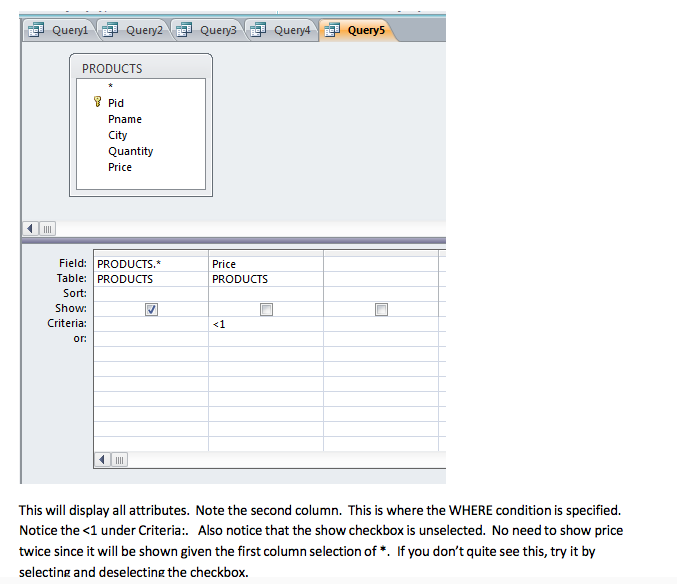Click the Query1 tab icon
This screenshot has width=677, height=584.
pos(36,30)
